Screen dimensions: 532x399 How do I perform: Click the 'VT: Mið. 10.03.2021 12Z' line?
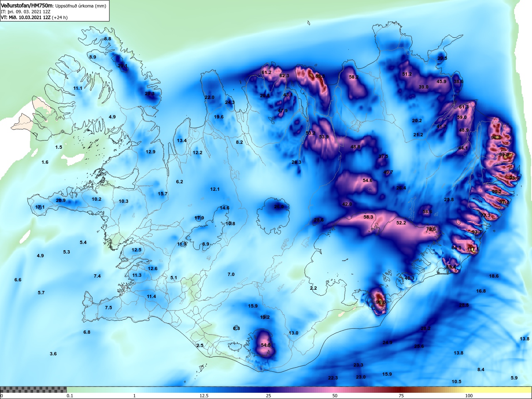[25, 17]
